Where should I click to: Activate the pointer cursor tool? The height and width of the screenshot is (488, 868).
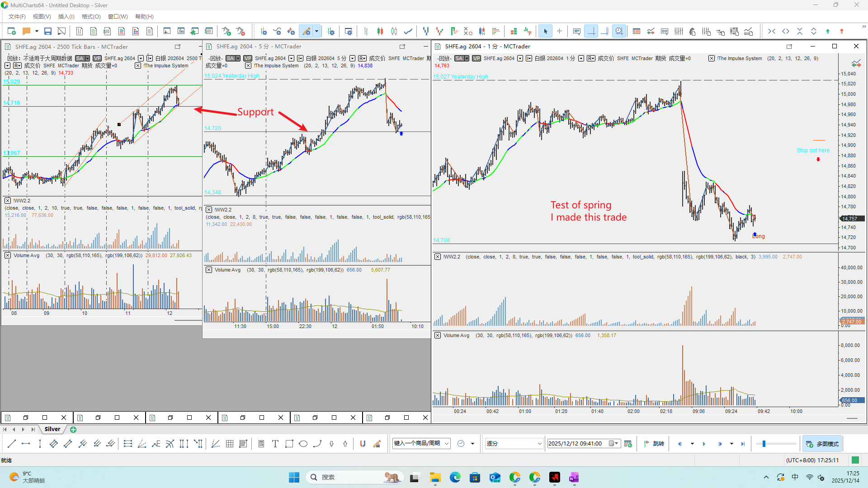(545, 31)
